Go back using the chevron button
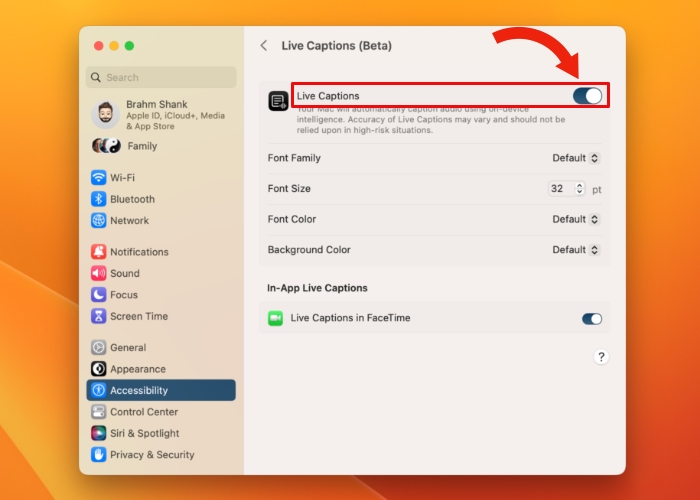Screen dimensions: 700x500 [x=264, y=46]
